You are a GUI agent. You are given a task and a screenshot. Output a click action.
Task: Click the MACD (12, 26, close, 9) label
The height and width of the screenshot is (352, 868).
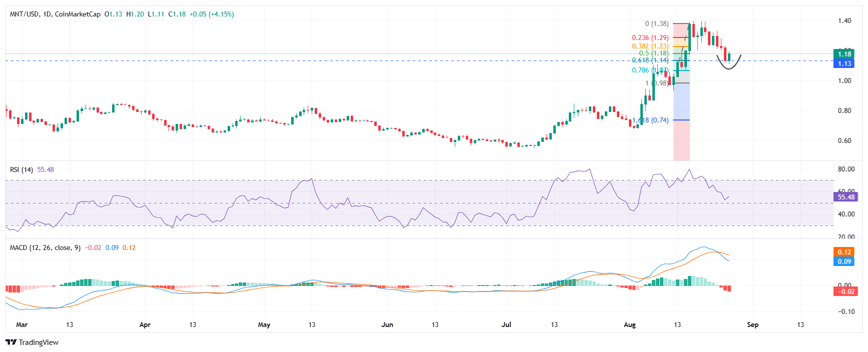pyautogui.click(x=45, y=247)
